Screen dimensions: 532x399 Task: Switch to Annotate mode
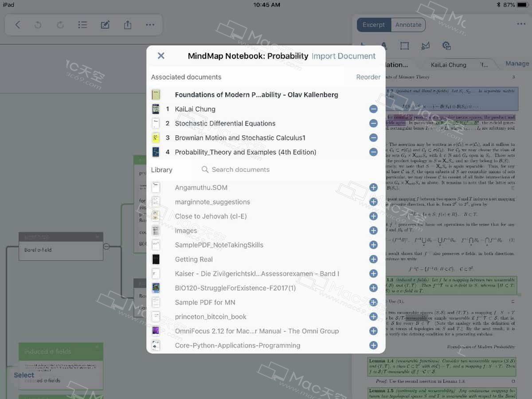point(408,25)
